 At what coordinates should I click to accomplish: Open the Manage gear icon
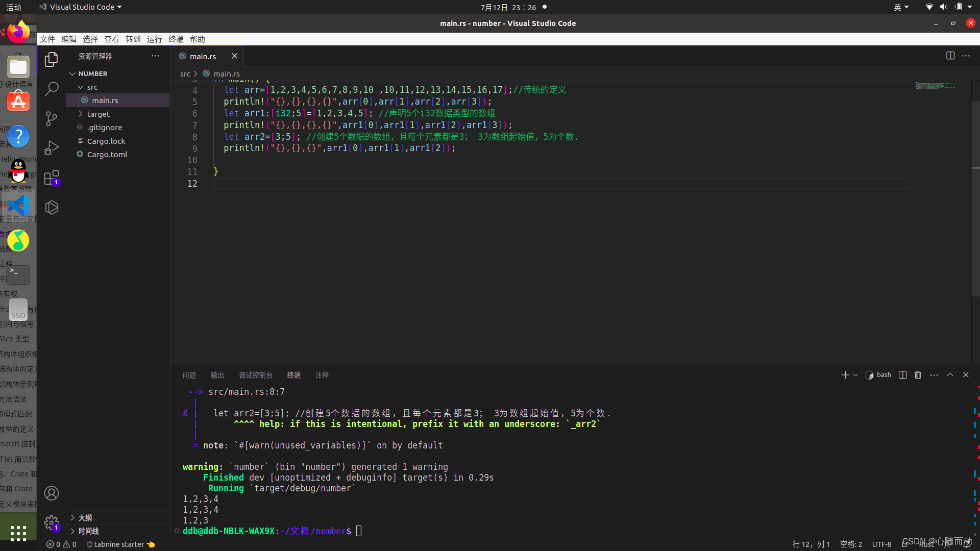[x=52, y=522]
